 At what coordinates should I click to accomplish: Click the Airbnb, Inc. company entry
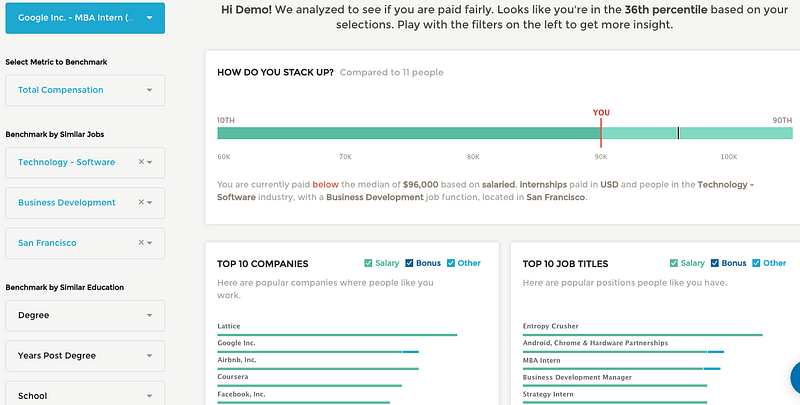(237, 359)
